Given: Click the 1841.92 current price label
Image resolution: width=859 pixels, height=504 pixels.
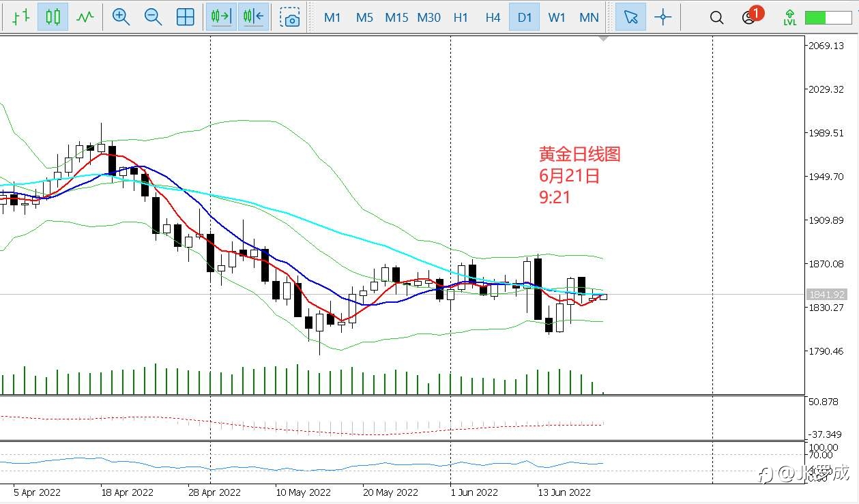Looking at the screenshot, I should coord(826,295).
